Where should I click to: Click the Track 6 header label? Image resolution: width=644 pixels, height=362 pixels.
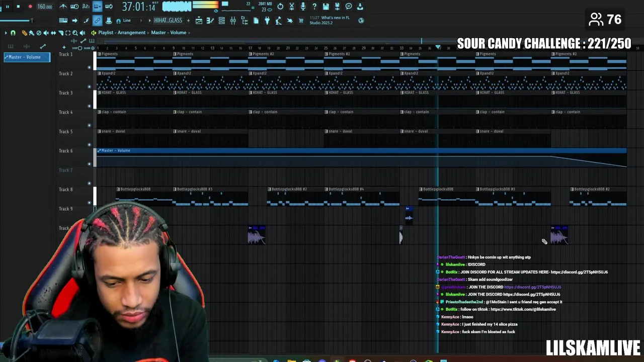coord(66,151)
